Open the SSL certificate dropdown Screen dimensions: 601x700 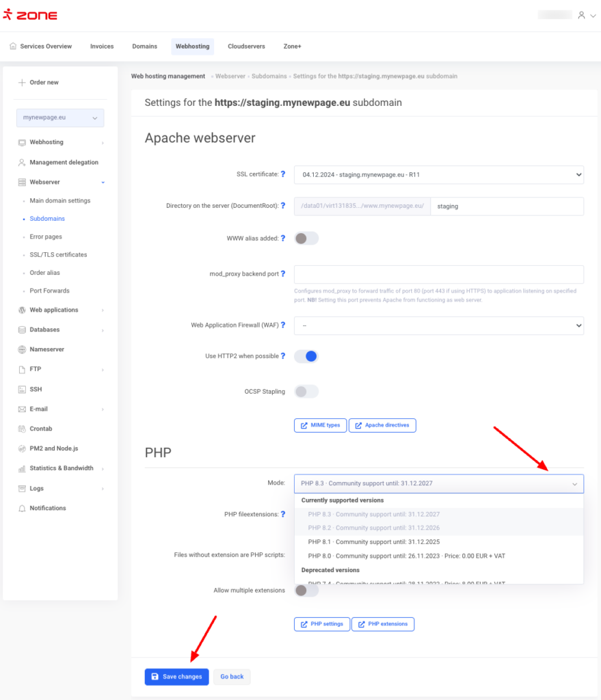click(x=438, y=175)
